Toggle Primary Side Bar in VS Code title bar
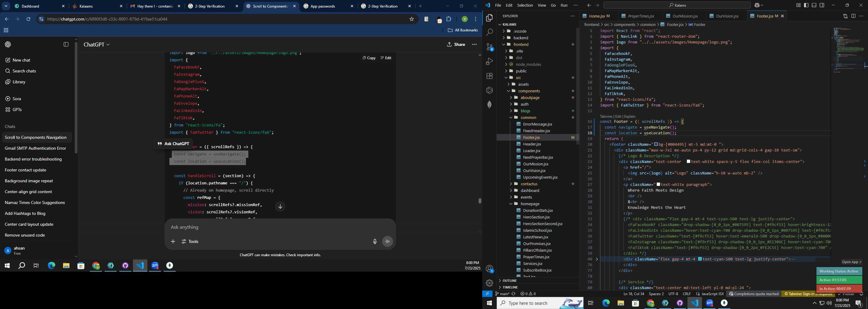Screen dimensions: 868x309 click(x=806, y=5)
